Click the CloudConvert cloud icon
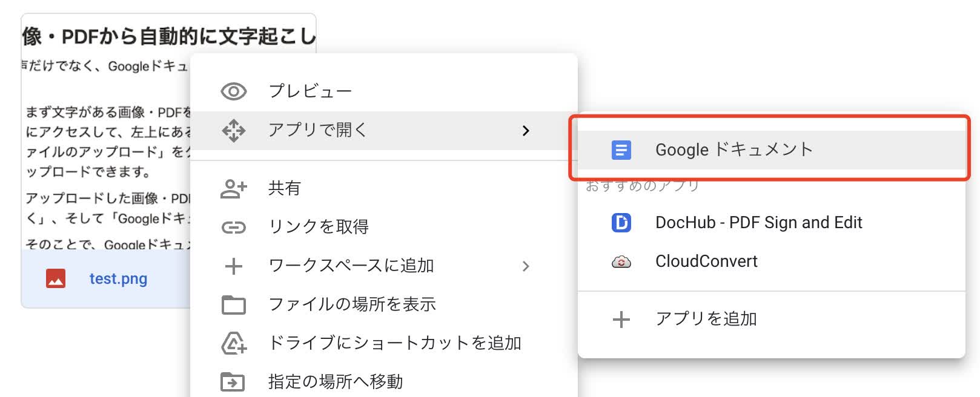This screenshot has height=397, width=980. coord(621,261)
